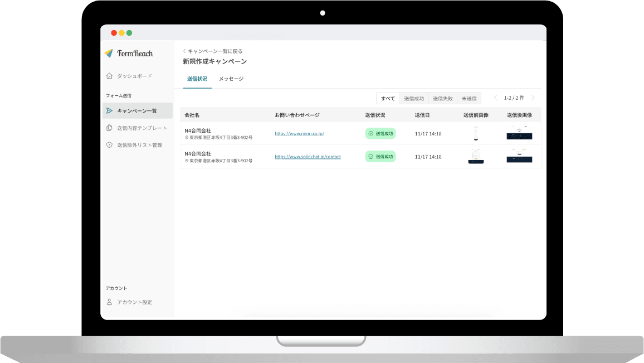644x363 pixels.
Task: Go back via キャンペーン一覧に戻る link
Action: click(x=213, y=51)
